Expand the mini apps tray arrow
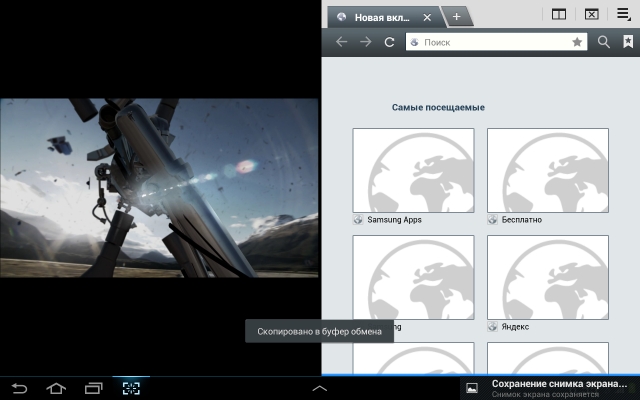640x400 pixels. pos(320,389)
